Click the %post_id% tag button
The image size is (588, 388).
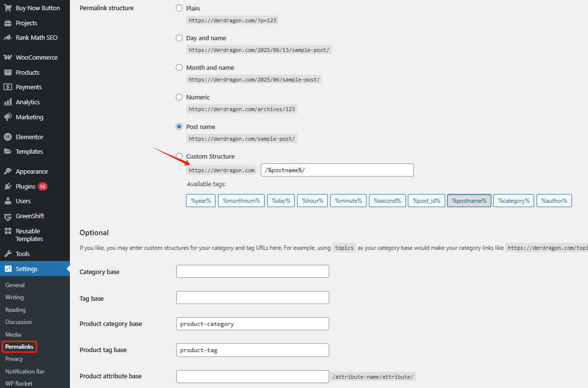(426, 201)
